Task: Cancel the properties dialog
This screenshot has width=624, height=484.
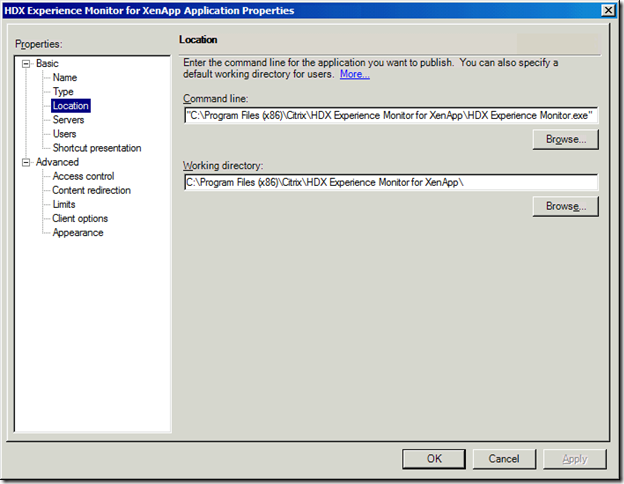Action: pos(504,459)
